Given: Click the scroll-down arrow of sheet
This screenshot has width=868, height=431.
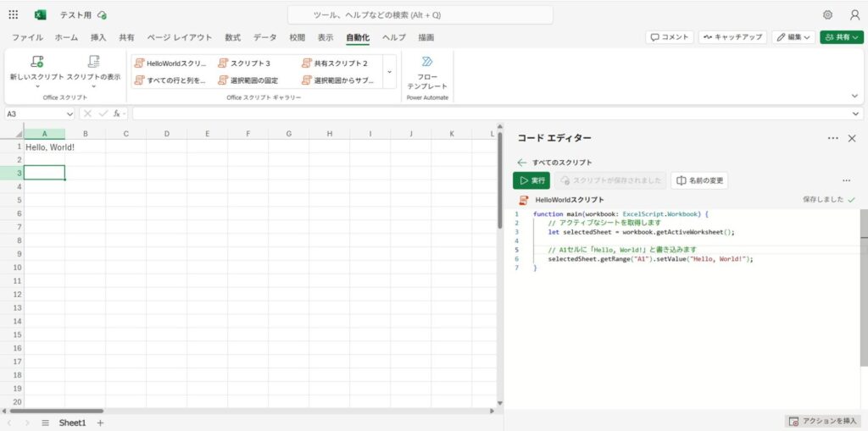Looking at the screenshot, I should (500, 403).
